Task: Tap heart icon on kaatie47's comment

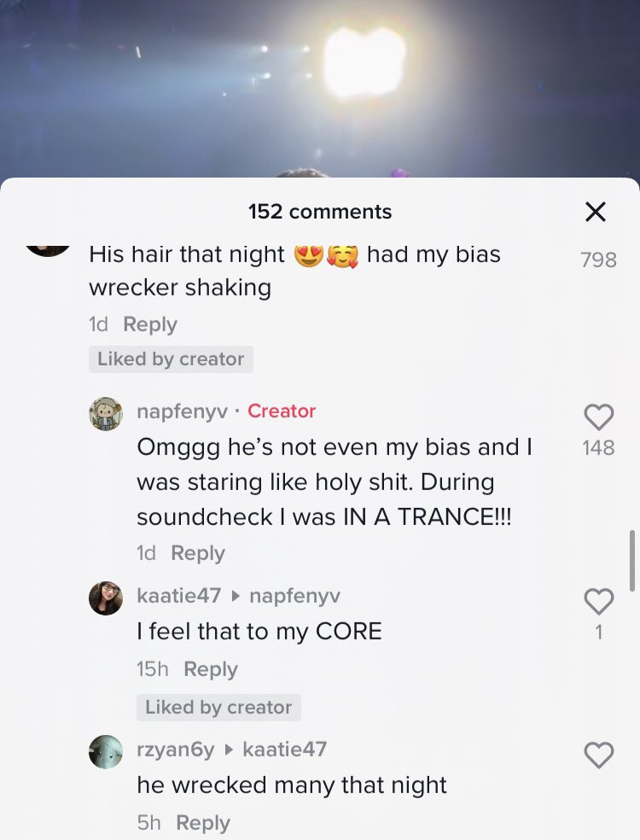Action: pyautogui.click(x=598, y=601)
